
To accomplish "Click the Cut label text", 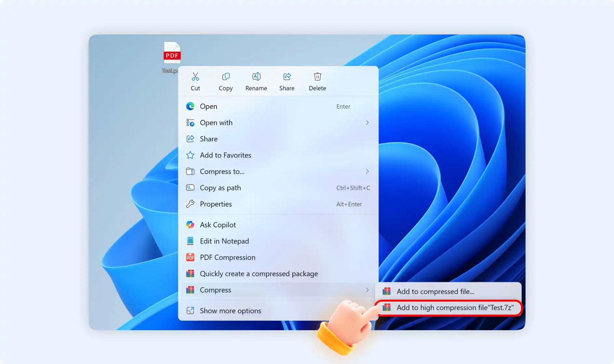I will (195, 88).
